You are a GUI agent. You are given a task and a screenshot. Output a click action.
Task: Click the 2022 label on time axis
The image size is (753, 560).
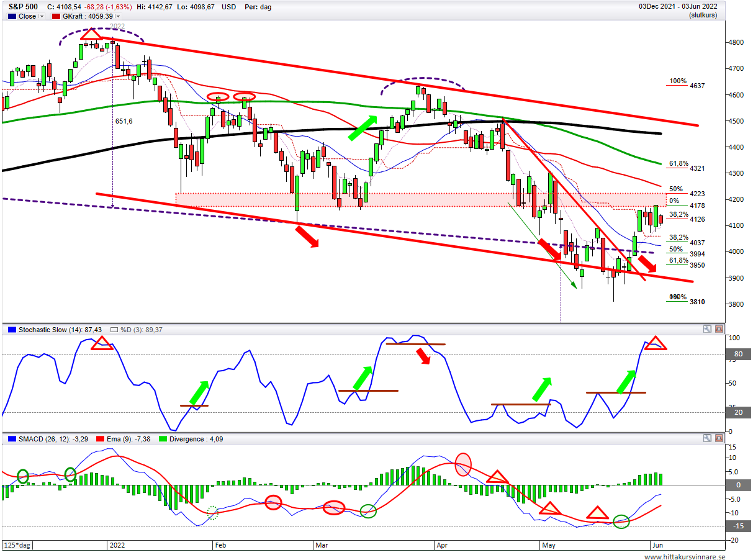pos(118,545)
